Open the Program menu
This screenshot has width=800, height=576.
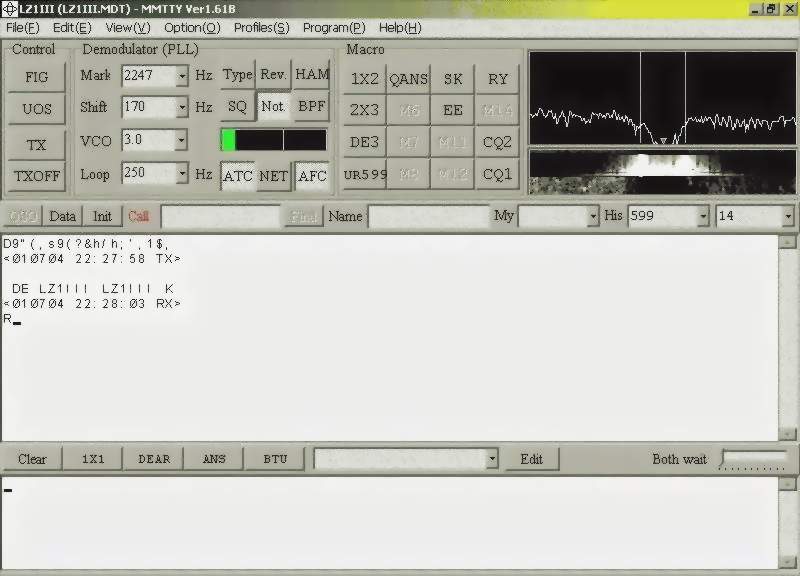[334, 28]
